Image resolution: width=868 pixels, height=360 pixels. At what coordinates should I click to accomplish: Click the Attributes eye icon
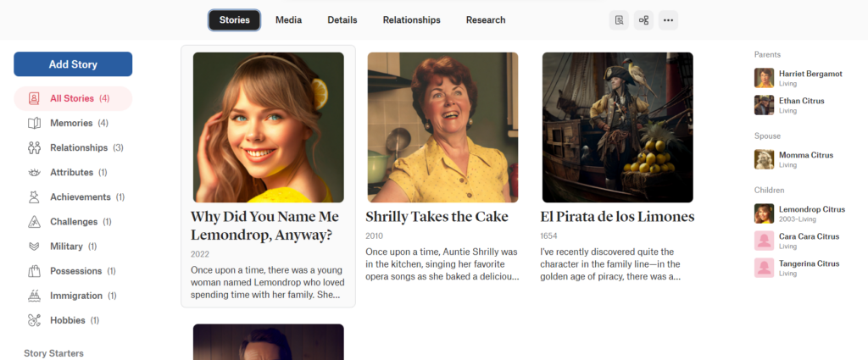[x=34, y=173]
